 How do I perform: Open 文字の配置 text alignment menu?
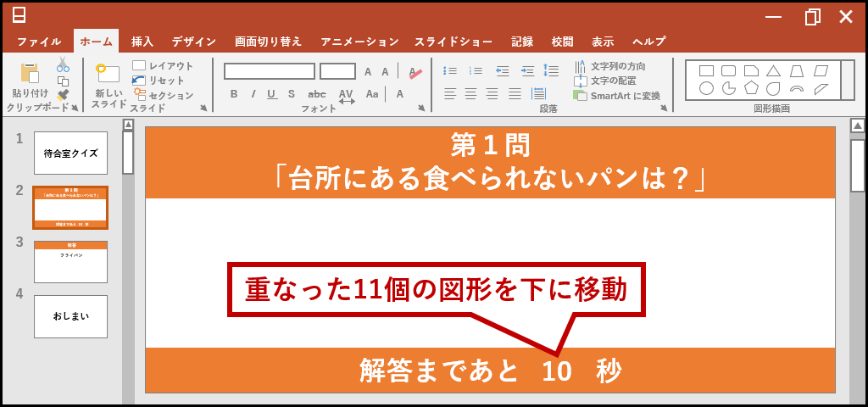pyautogui.click(x=605, y=81)
